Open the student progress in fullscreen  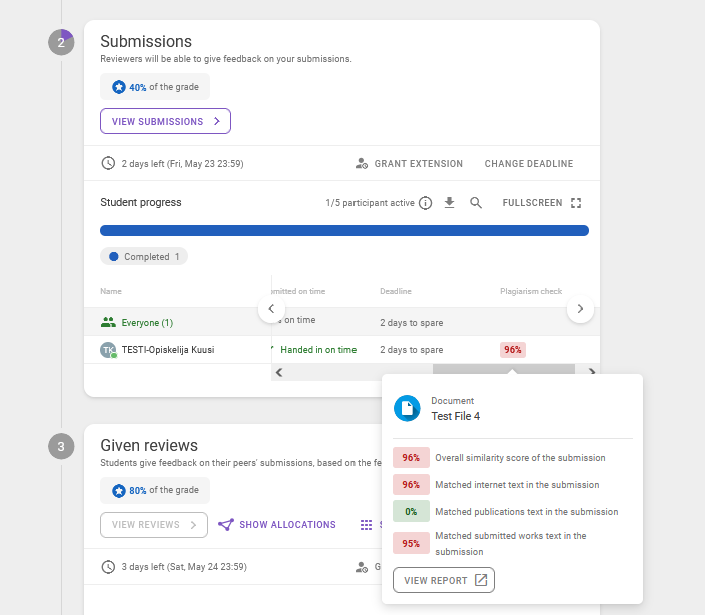[x=541, y=203]
